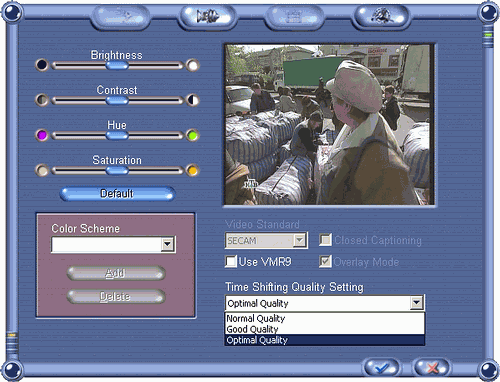This screenshot has width=500, height=382.
Task: Click the green hue icon
Action: coord(193,135)
